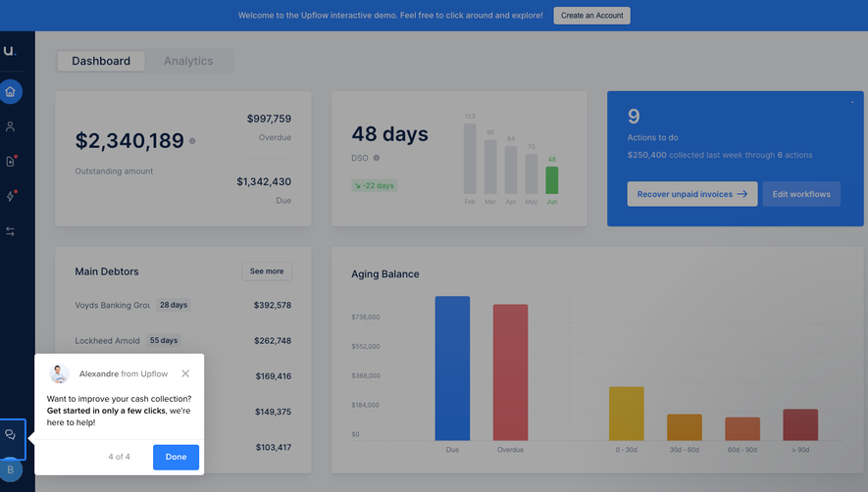Image resolution: width=868 pixels, height=492 pixels.
Task: Click the $262,748 amount
Action: point(273,340)
